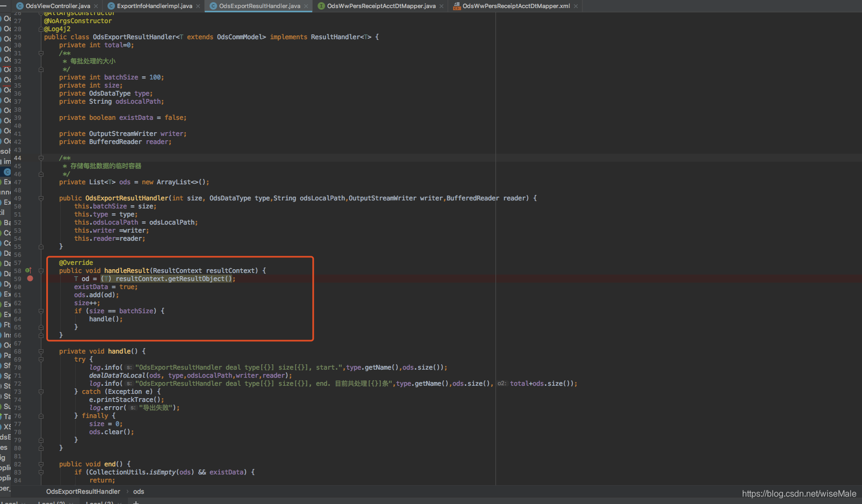This screenshot has width=862, height=504.
Task: Fold the constructor at line 49
Action: (41, 198)
